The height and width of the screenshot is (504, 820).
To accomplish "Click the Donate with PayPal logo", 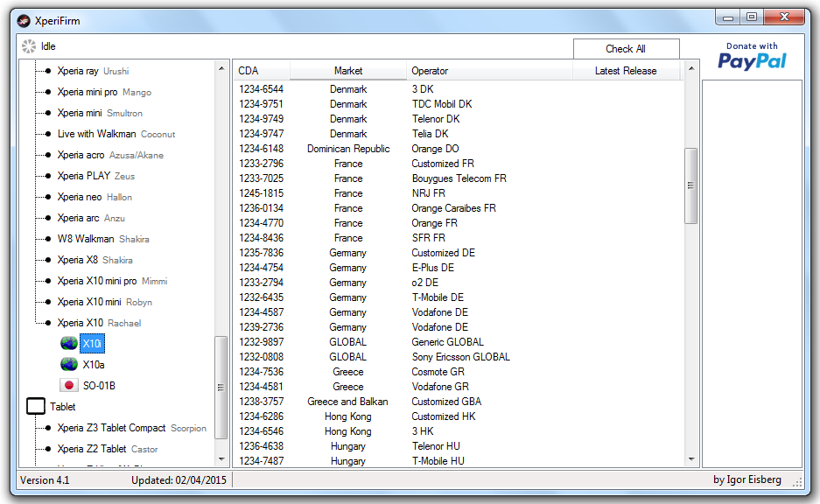I will [x=752, y=57].
